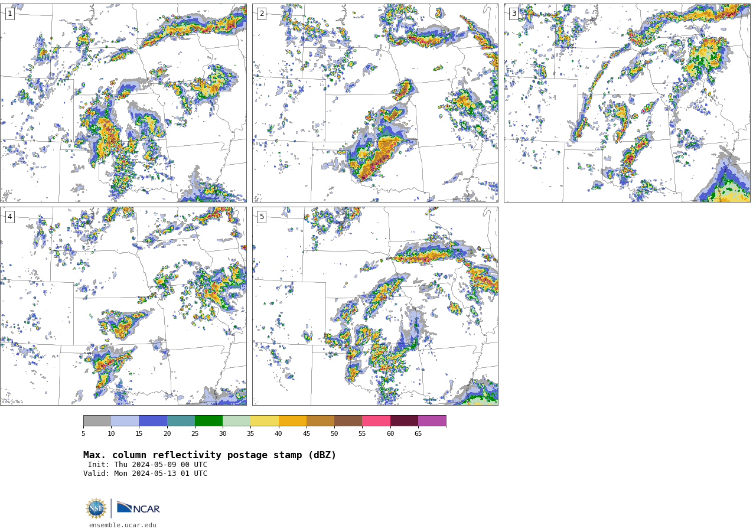Open ensemble member 1 reflectivity map
Screen dimensions: 756x532
tap(123, 103)
